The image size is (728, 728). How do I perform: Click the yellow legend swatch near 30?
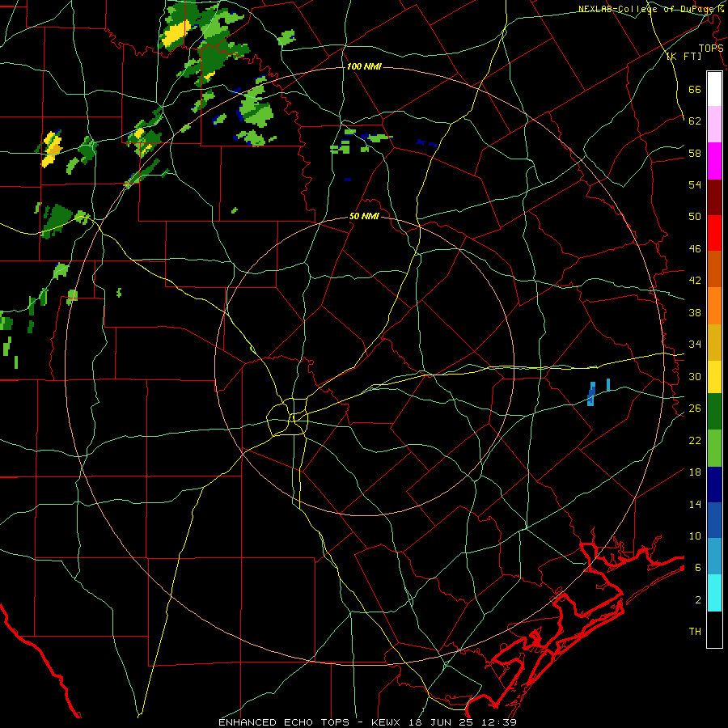714,377
